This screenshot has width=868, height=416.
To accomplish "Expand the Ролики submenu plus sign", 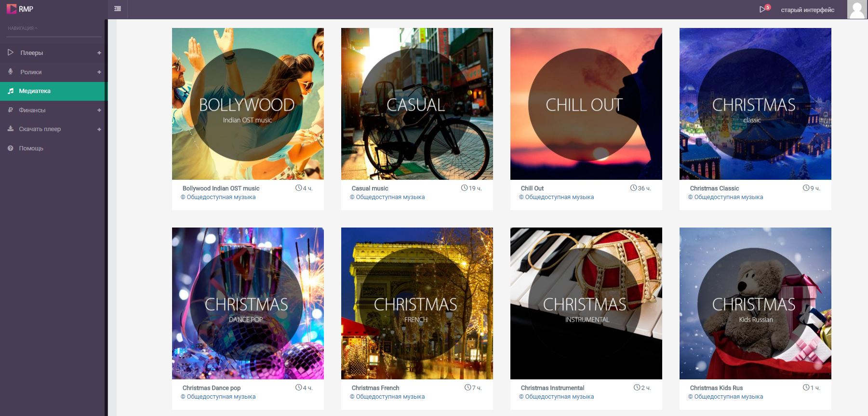I will [x=99, y=72].
